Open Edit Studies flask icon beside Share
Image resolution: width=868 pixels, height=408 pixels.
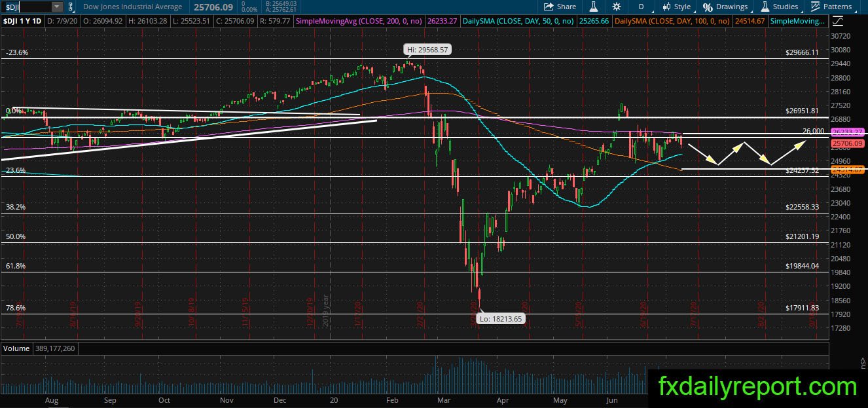[x=594, y=7]
